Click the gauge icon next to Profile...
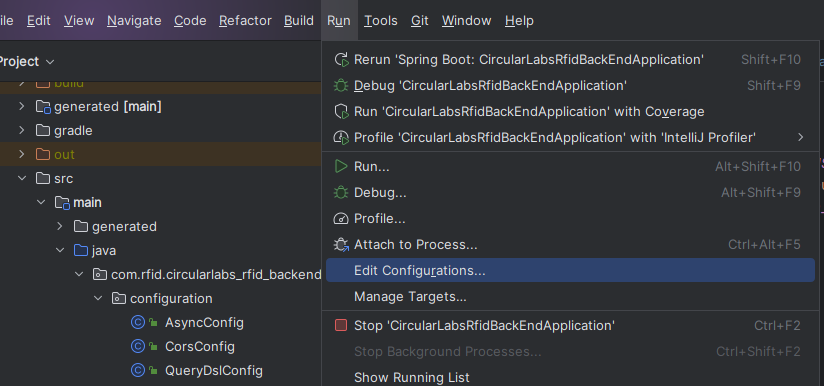 pos(342,218)
